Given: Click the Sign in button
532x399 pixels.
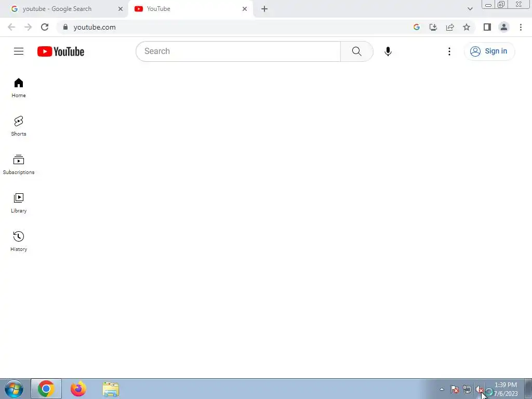Looking at the screenshot, I should tap(489, 51).
